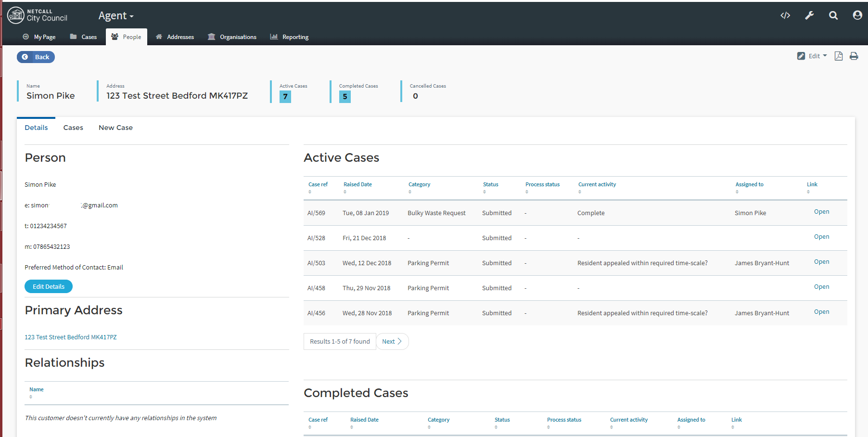Go to My Page

pos(39,37)
